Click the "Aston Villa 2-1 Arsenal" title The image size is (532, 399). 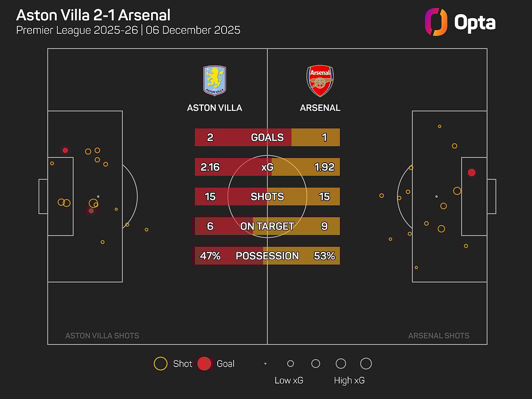point(93,15)
